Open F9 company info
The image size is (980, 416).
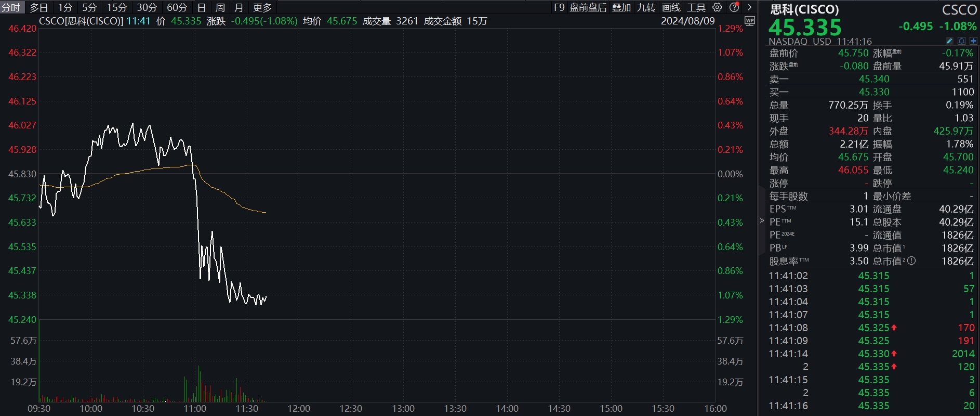click(x=559, y=7)
